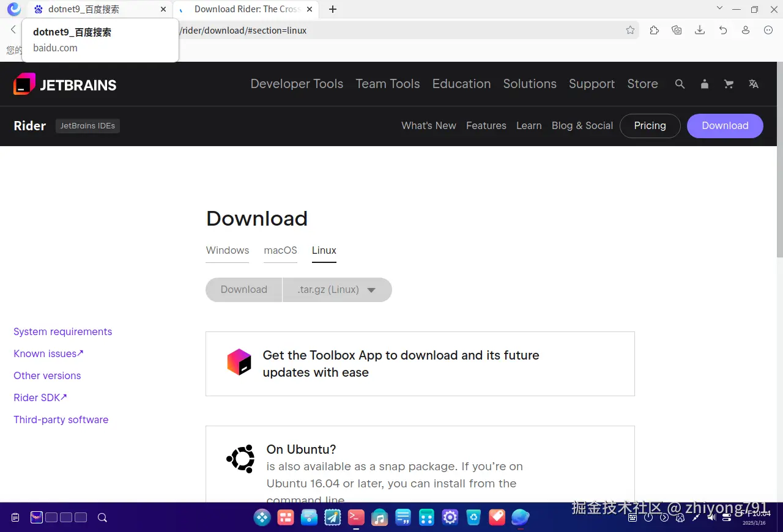Open the Third-party software link
This screenshot has width=783, height=532.
pyautogui.click(x=61, y=420)
